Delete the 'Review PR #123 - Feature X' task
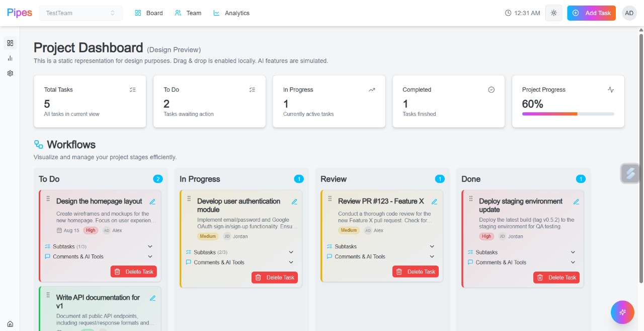This screenshot has height=331, width=644. [416, 272]
